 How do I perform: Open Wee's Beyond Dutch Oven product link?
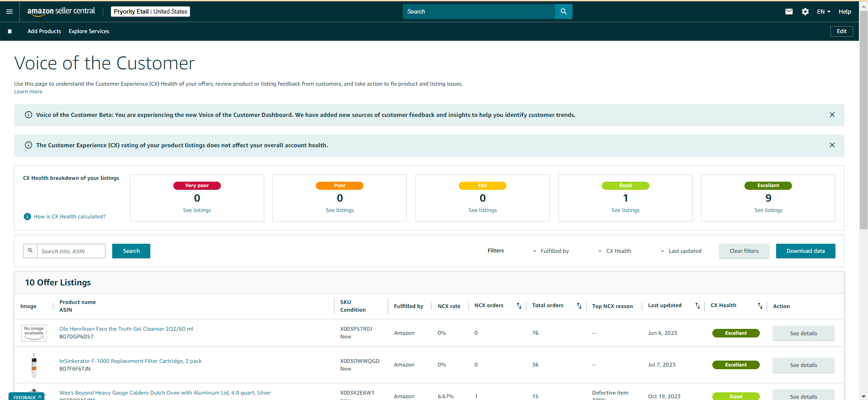click(x=165, y=393)
